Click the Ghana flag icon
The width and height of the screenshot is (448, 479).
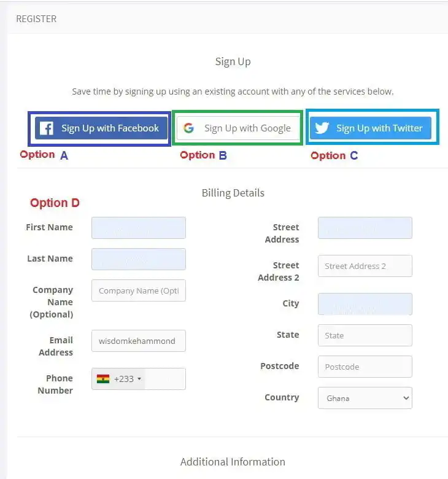point(103,379)
